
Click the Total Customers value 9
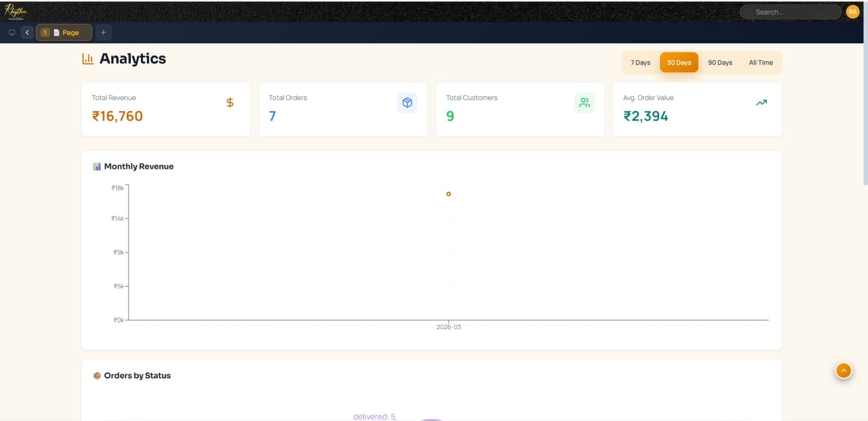pos(450,116)
